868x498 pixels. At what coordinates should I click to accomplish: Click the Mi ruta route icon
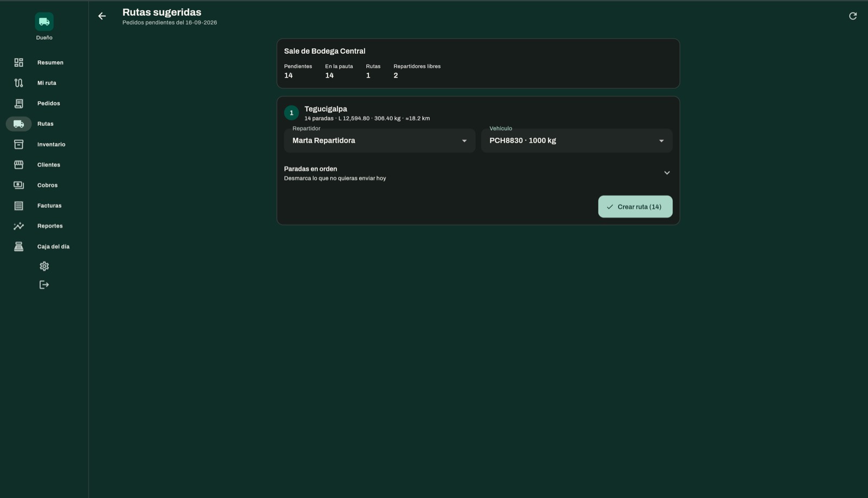[19, 83]
